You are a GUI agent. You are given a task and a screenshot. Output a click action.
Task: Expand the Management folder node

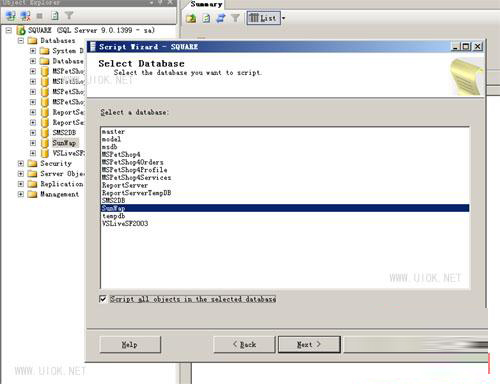[21, 194]
